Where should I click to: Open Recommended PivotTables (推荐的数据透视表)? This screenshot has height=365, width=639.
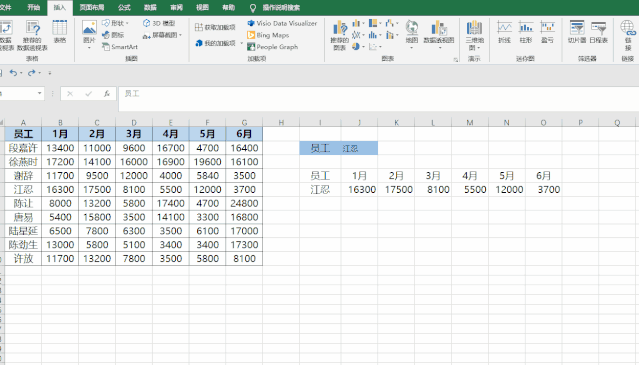click(x=32, y=35)
